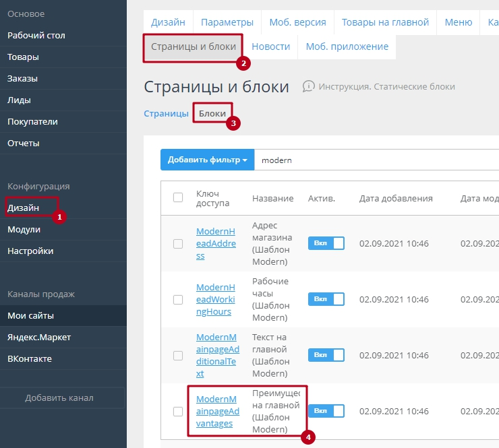The height and width of the screenshot is (448, 499).
Task: Switch to the Новости tab
Action: (270, 47)
